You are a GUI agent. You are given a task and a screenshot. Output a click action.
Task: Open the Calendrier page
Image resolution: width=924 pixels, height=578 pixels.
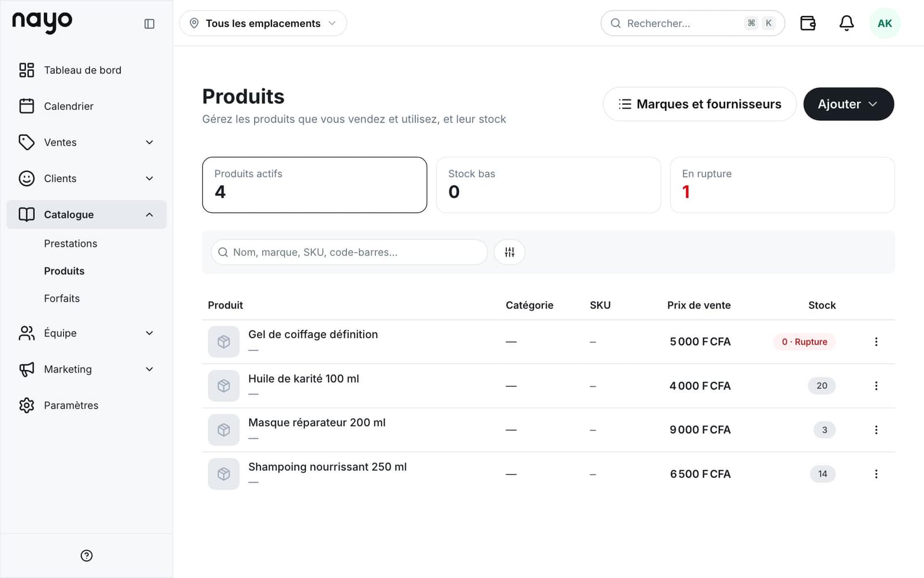(87, 106)
